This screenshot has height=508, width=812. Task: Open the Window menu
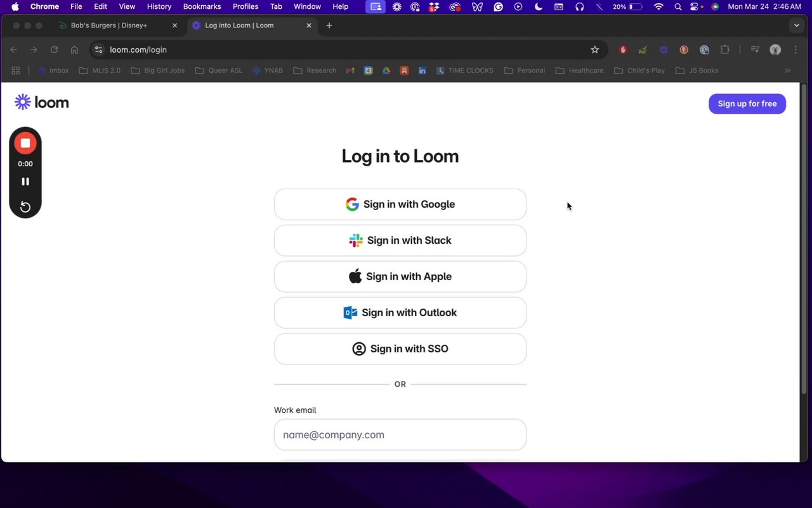click(307, 6)
